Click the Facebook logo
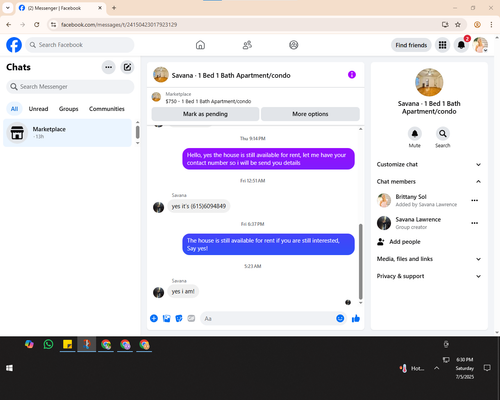Image resolution: width=500 pixels, height=400 pixels. coord(14,45)
